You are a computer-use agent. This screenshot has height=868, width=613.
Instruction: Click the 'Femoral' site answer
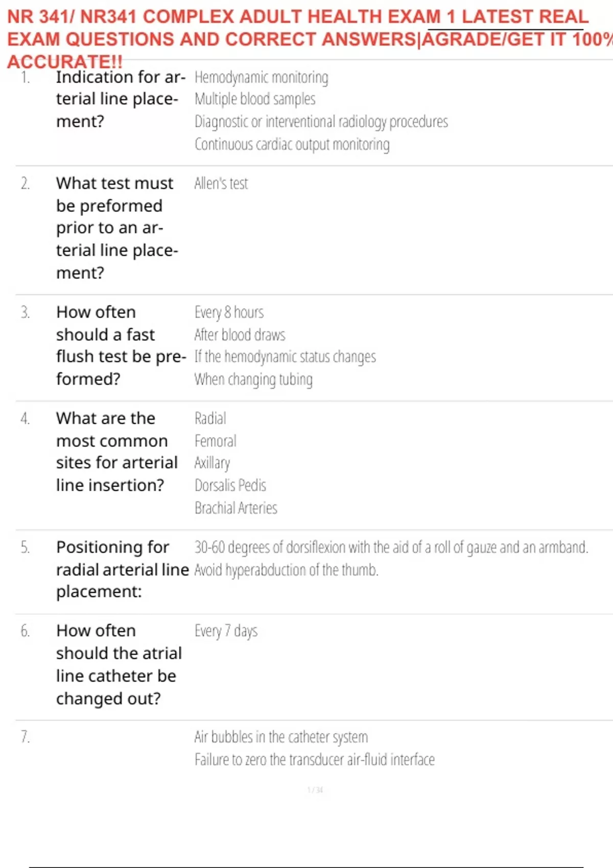click(x=215, y=441)
